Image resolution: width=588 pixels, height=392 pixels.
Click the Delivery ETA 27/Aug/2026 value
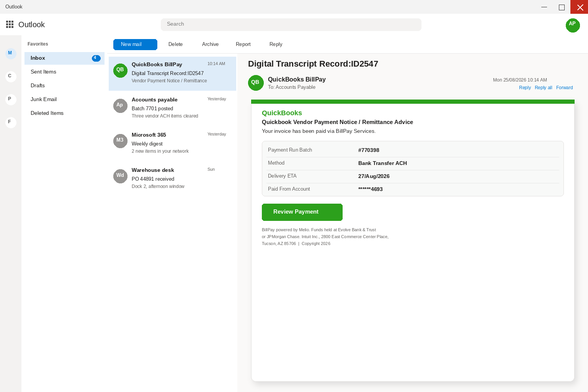[374, 176]
